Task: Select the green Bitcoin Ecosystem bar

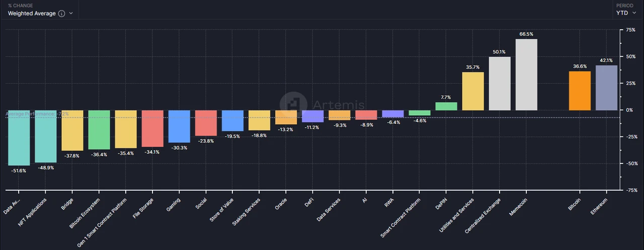Action: point(99,130)
